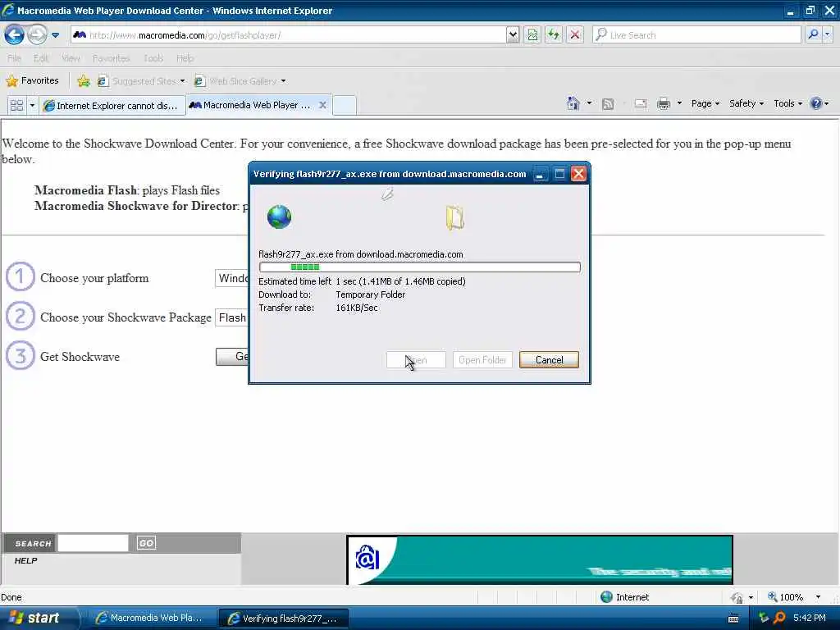Click the Print icon
The image size is (840, 630).
[x=663, y=103]
